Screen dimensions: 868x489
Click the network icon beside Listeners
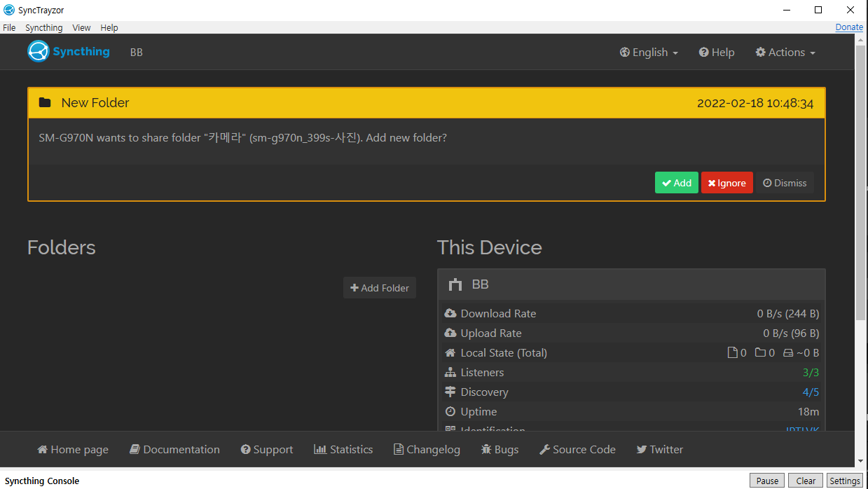click(x=450, y=372)
